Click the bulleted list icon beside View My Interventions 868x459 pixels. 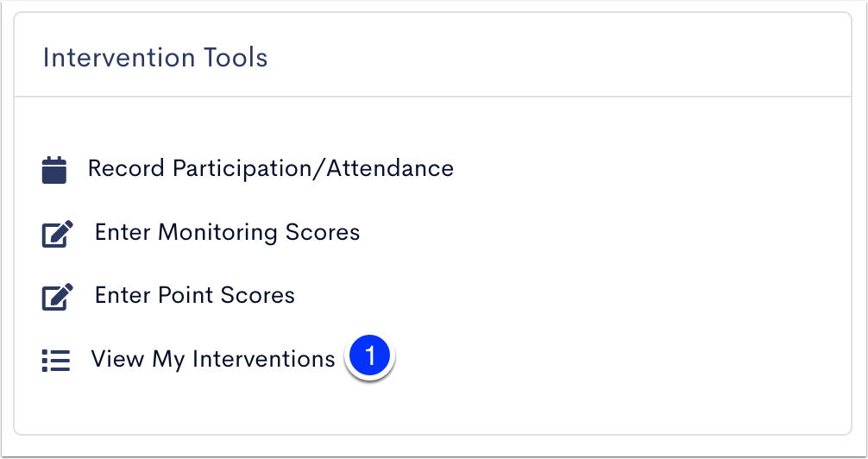tap(56, 361)
